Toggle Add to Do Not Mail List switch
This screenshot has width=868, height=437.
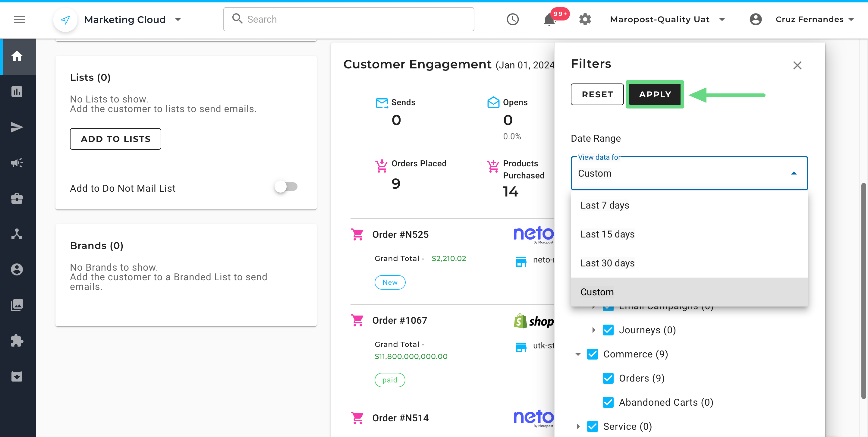pos(286,187)
